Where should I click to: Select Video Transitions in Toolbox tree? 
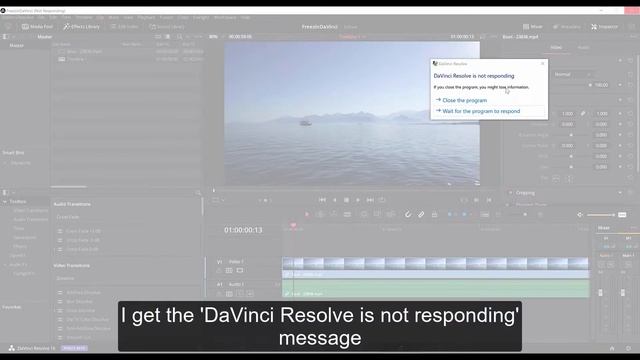click(31, 211)
